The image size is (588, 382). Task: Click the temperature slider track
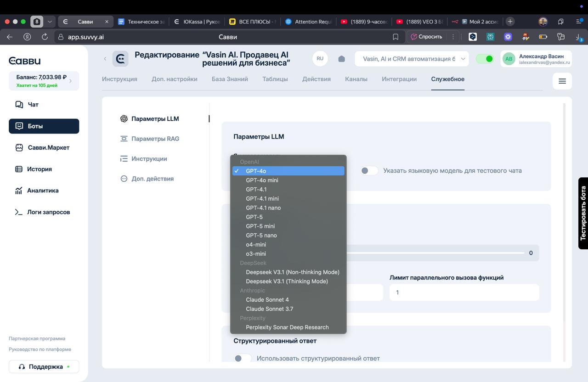click(435, 253)
